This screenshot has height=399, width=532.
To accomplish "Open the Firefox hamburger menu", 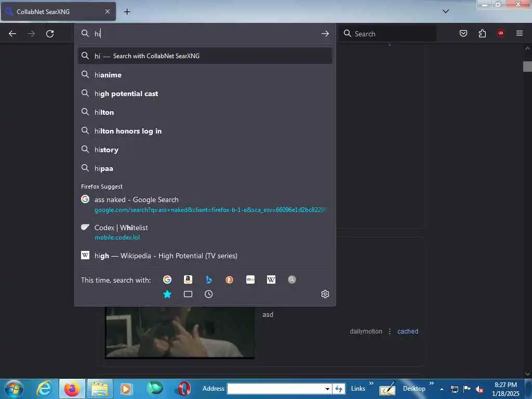I will 520,33.
